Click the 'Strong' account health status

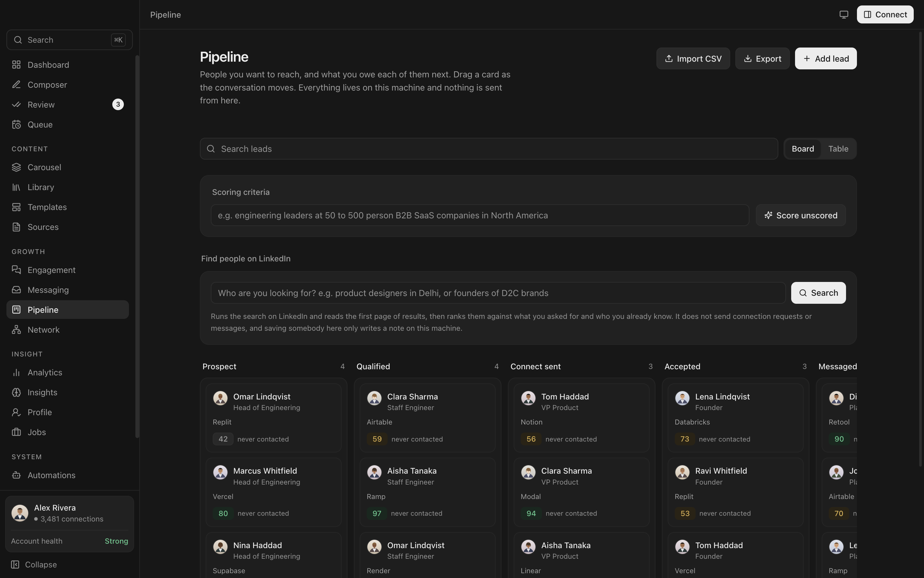116,541
